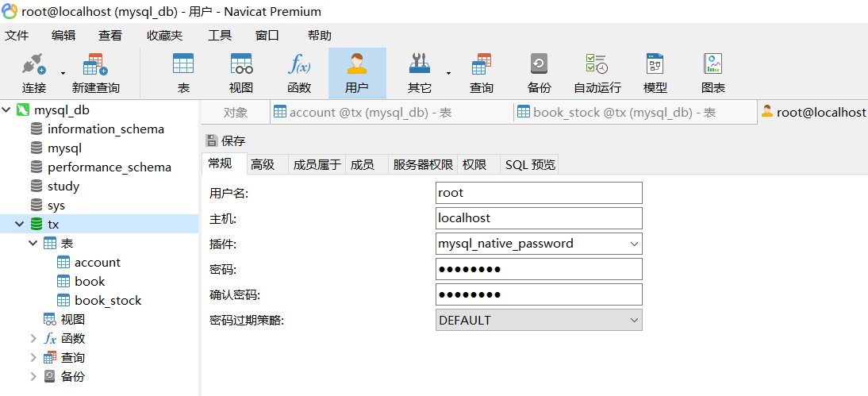The width and height of the screenshot is (868, 396).
Task: Click into the 用户名 input field
Action: coord(539,193)
